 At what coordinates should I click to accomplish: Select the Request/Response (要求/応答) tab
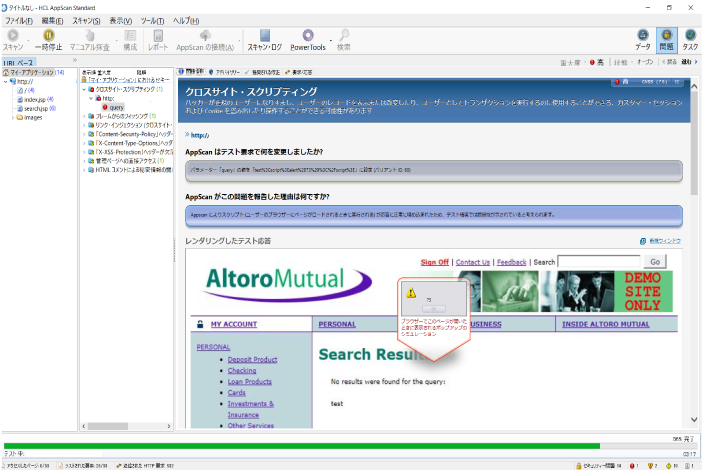point(299,72)
